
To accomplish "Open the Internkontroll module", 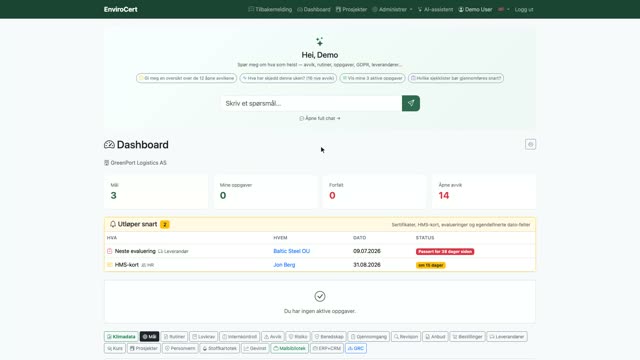I will point(240,337).
